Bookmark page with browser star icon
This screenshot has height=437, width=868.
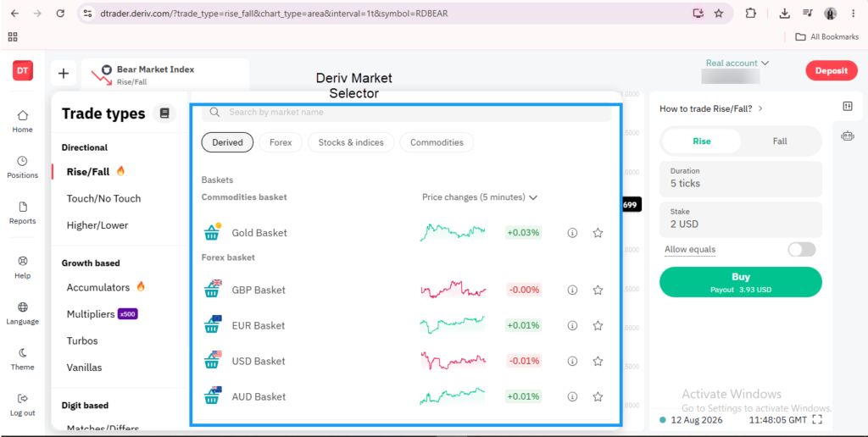tap(719, 14)
